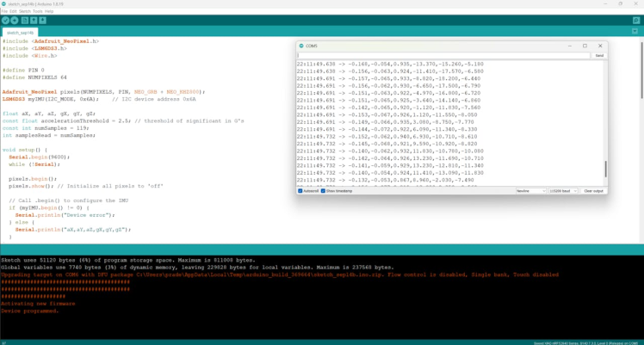The height and width of the screenshot is (345, 644).
Task: Select the sketch_sep14b tab
Action: pyautogui.click(x=20, y=33)
